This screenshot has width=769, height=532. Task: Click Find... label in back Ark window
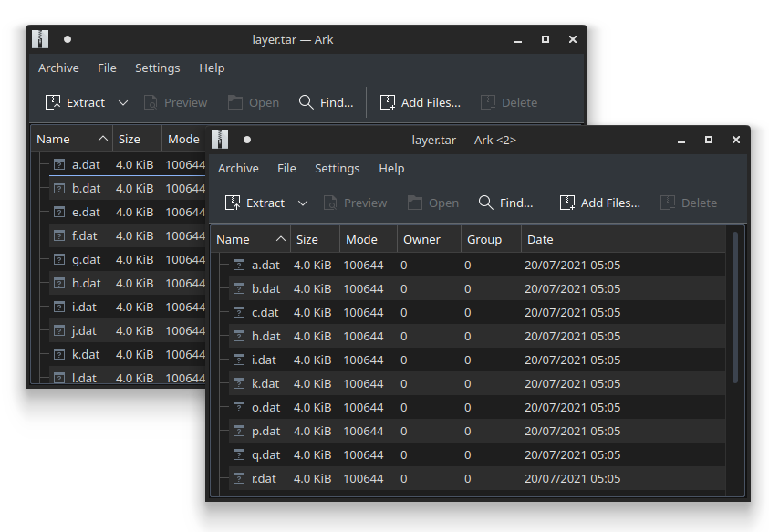tap(337, 102)
